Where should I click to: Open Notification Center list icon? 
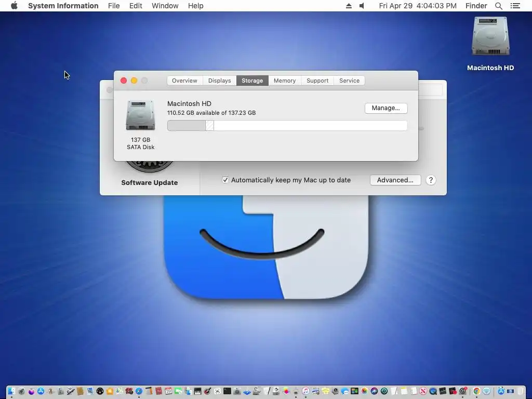tap(515, 6)
